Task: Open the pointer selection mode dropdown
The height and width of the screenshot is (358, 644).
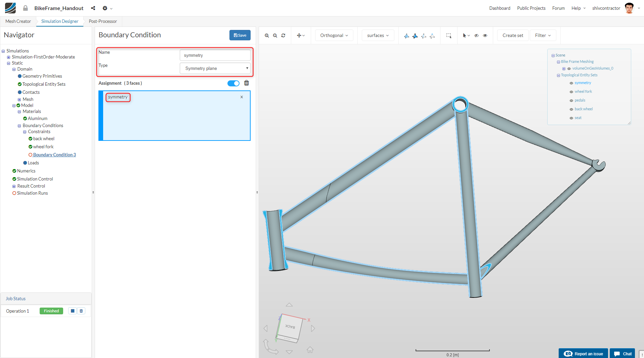Action: pos(466,36)
